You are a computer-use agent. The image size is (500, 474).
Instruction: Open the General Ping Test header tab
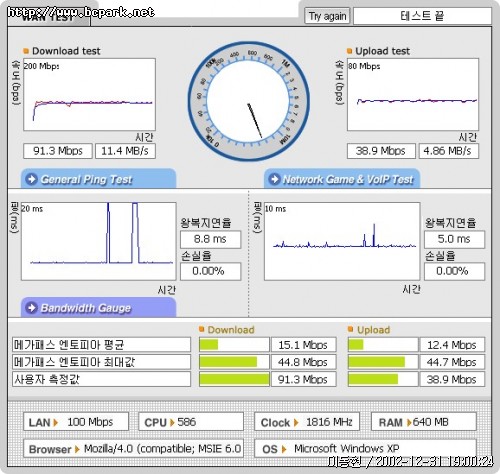(x=98, y=179)
